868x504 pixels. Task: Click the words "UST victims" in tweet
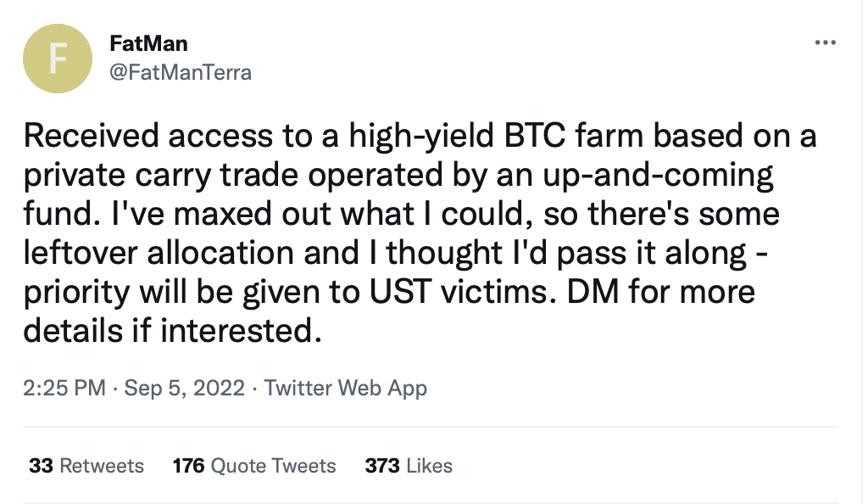coord(459,292)
